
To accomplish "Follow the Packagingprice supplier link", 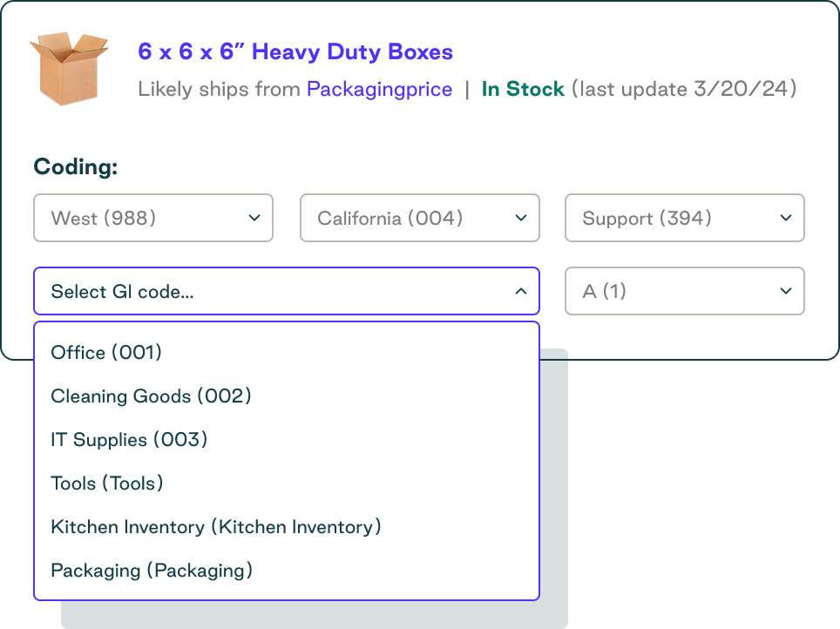I will 379,89.
